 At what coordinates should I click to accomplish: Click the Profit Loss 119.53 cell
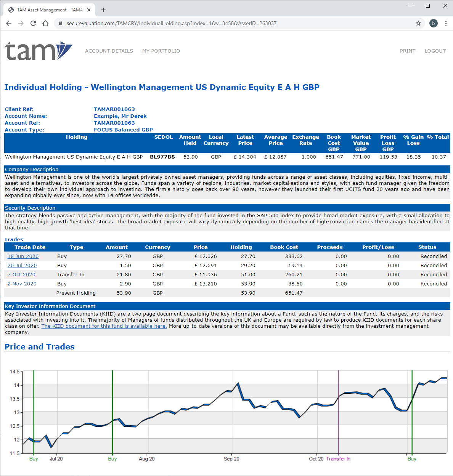click(388, 157)
